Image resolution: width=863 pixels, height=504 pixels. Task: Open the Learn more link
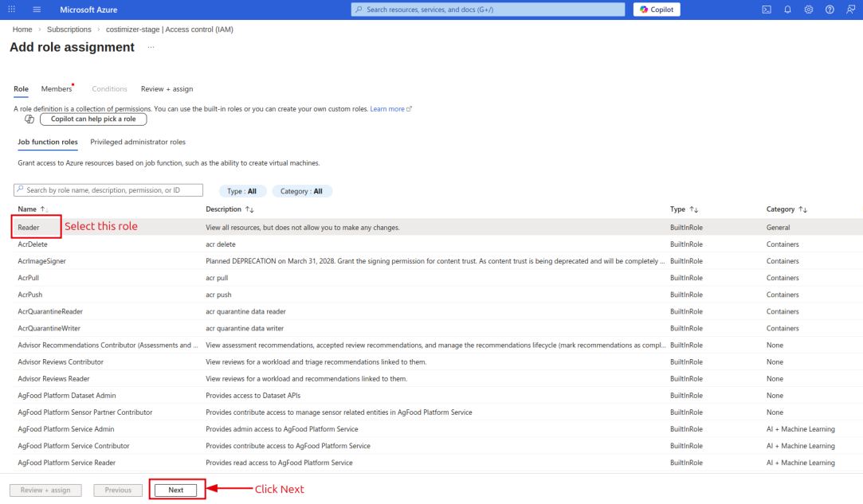pyautogui.click(x=390, y=109)
